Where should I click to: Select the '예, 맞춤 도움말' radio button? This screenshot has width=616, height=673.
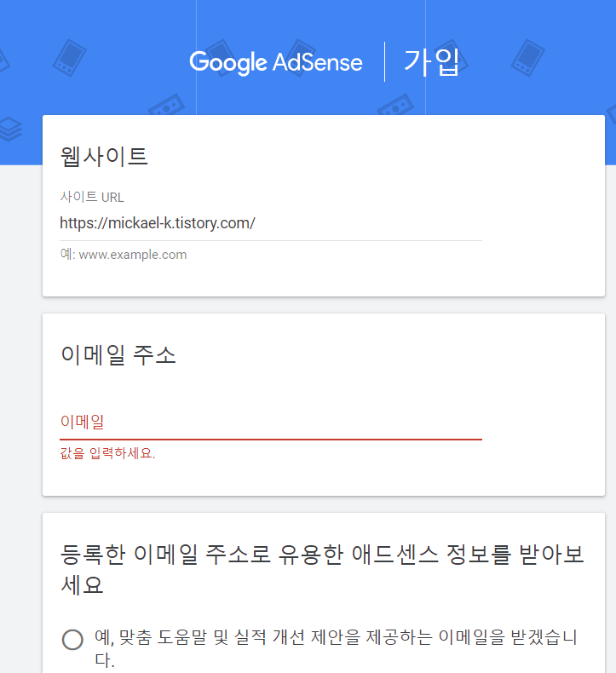pyautogui.click(x=72, y=640)
